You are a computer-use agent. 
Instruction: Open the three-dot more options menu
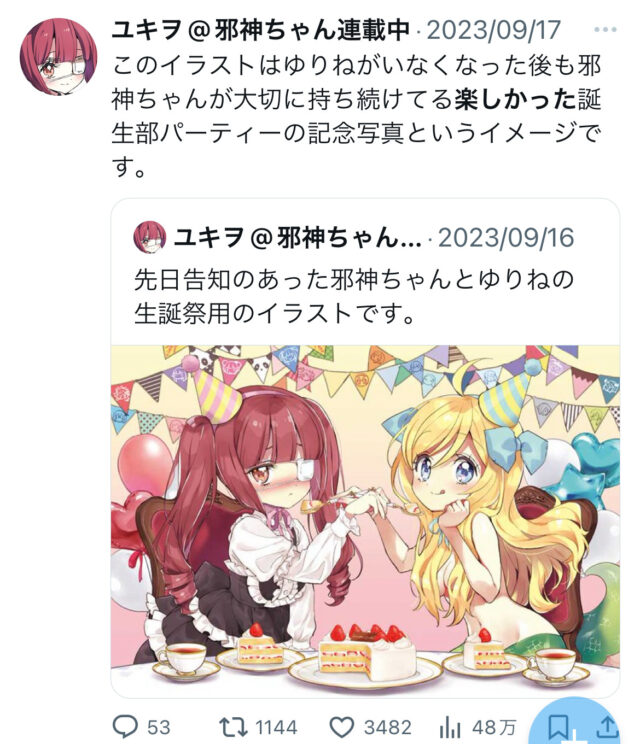[605, 29]
